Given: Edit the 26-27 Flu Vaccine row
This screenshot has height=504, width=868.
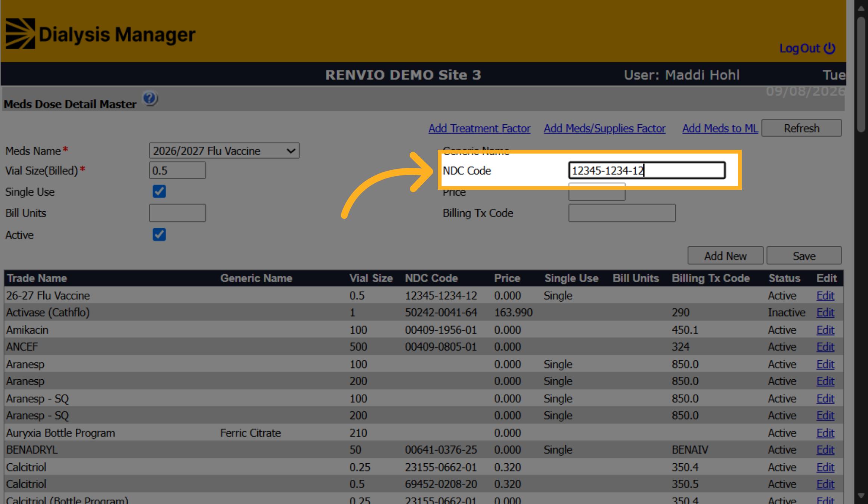Looking at the screenshot, I should point(825,296).
